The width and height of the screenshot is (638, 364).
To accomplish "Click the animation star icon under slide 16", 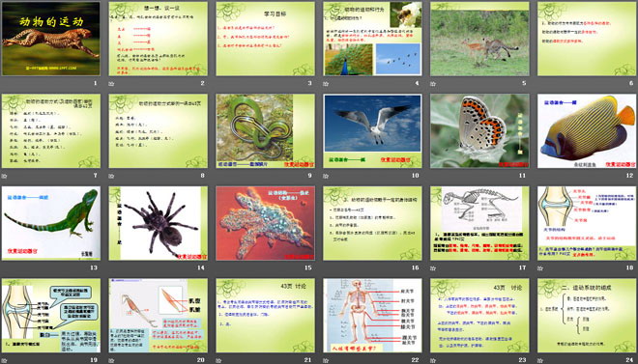I will pyautogui.click(x=326, y=268).
